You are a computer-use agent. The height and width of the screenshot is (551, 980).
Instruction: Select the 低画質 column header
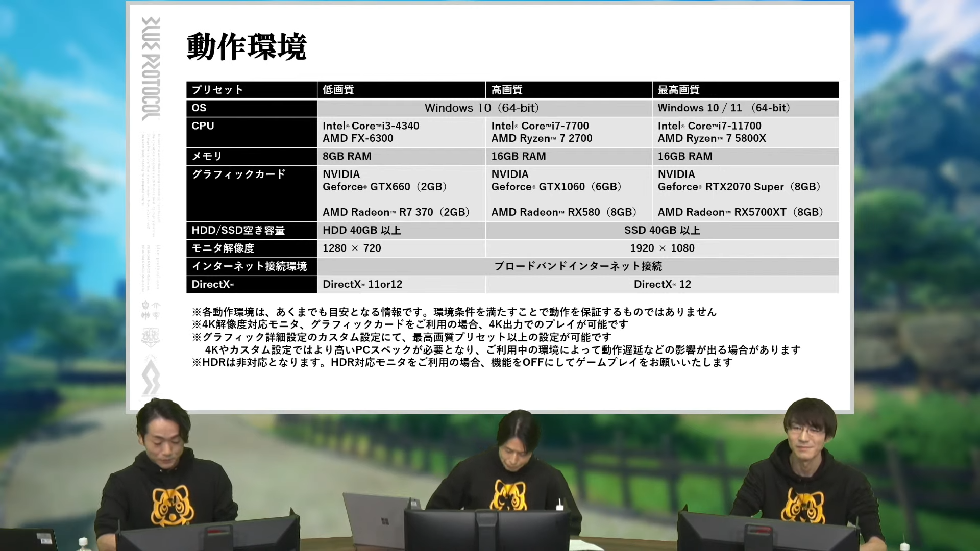[x=401, y=90]
